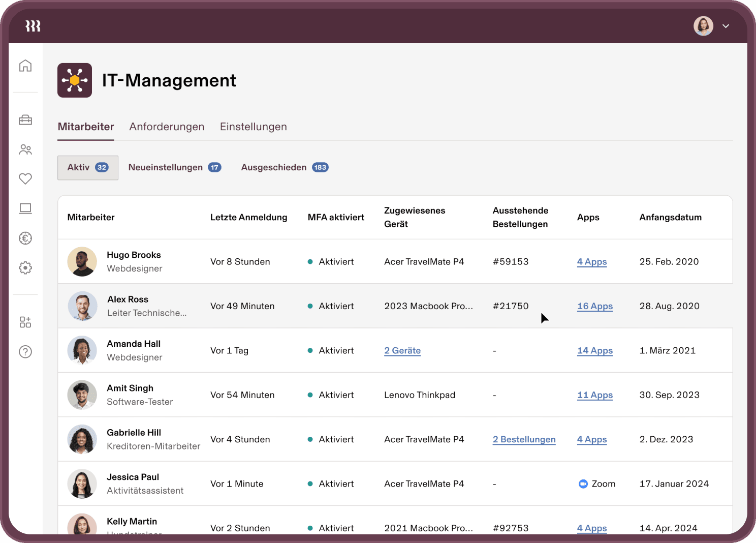This screenshot has height=543, width=756.
Task: Open the laptop devices icon
Action: 25,208
